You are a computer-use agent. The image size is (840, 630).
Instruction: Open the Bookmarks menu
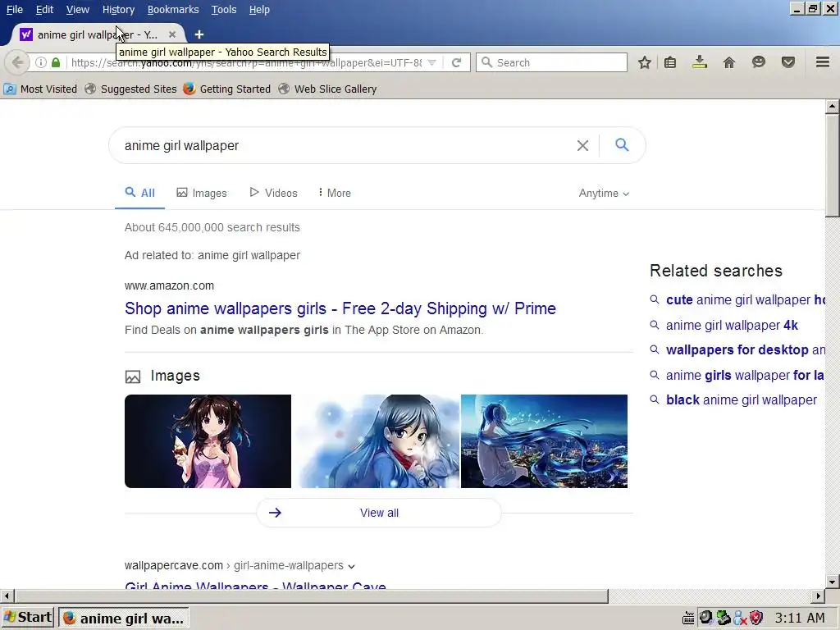pyautogui.click(x=173, y=10)
